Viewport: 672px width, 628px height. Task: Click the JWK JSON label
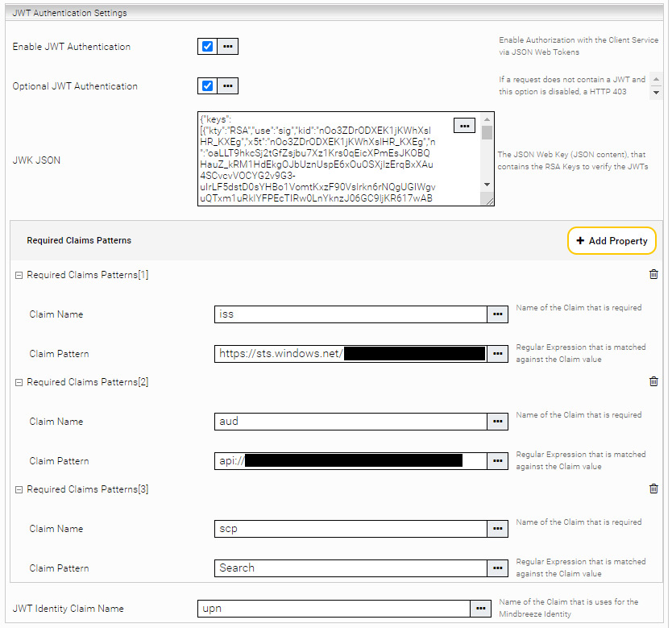(36, 160)
